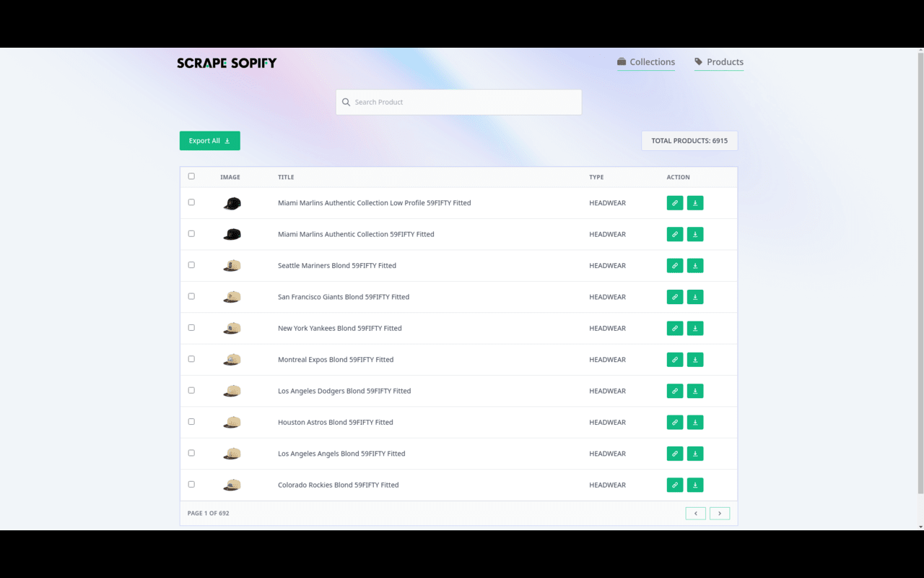Screen dimensions: 924x578
Task: Open link for Miami Marlins Low Profile 59FIFTY
Action: tap(675, 203)
